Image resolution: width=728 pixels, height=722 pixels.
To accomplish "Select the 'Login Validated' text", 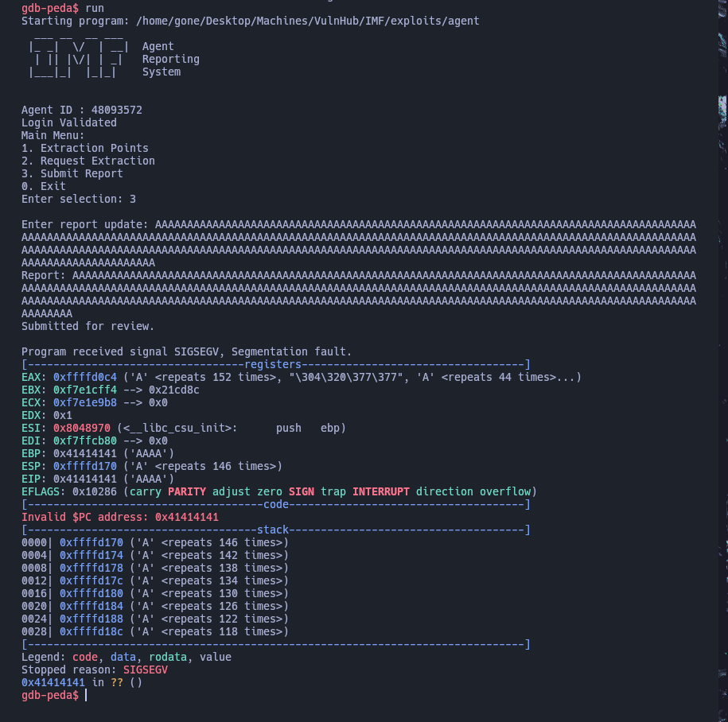I will coord(69,122).
